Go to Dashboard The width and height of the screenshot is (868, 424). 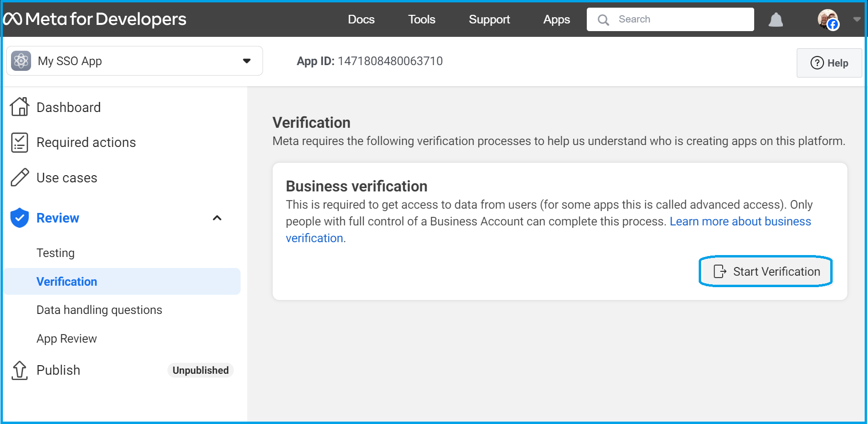tap(68, 107)
